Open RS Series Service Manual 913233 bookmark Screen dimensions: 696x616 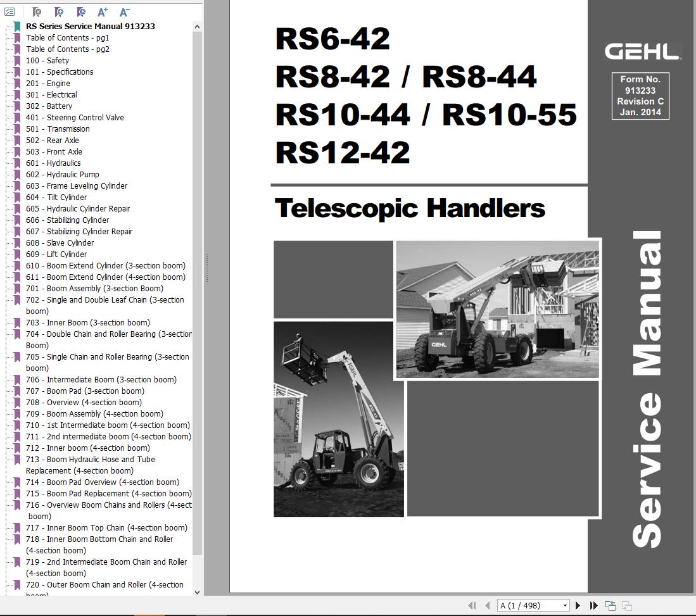[91, 26]
